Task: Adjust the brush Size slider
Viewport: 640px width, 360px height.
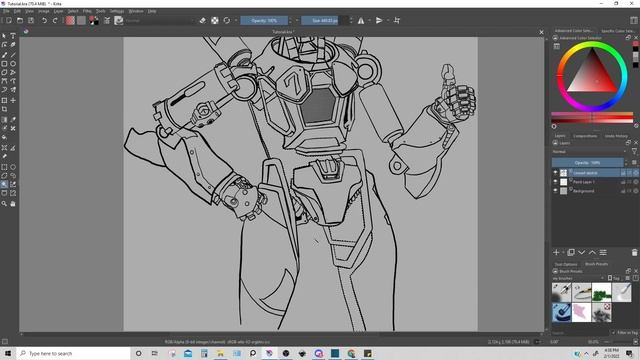Action: pyautogui.click(x=325, y=20)
